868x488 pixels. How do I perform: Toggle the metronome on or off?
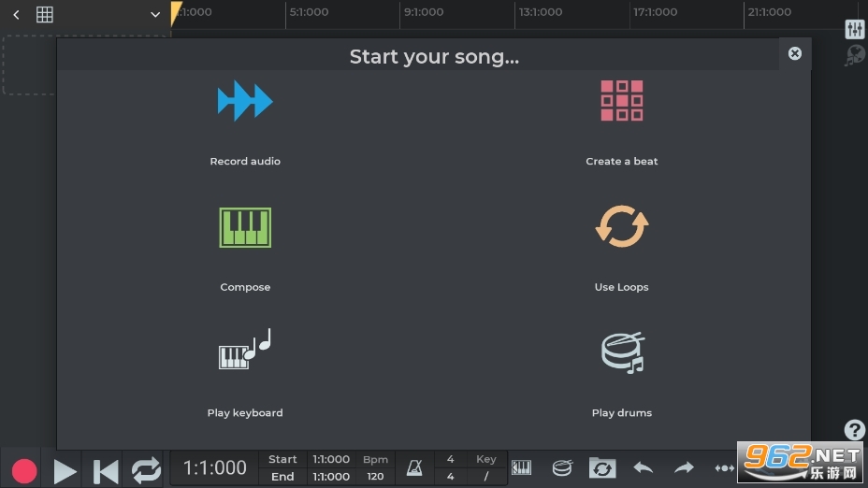coord(414,467)
